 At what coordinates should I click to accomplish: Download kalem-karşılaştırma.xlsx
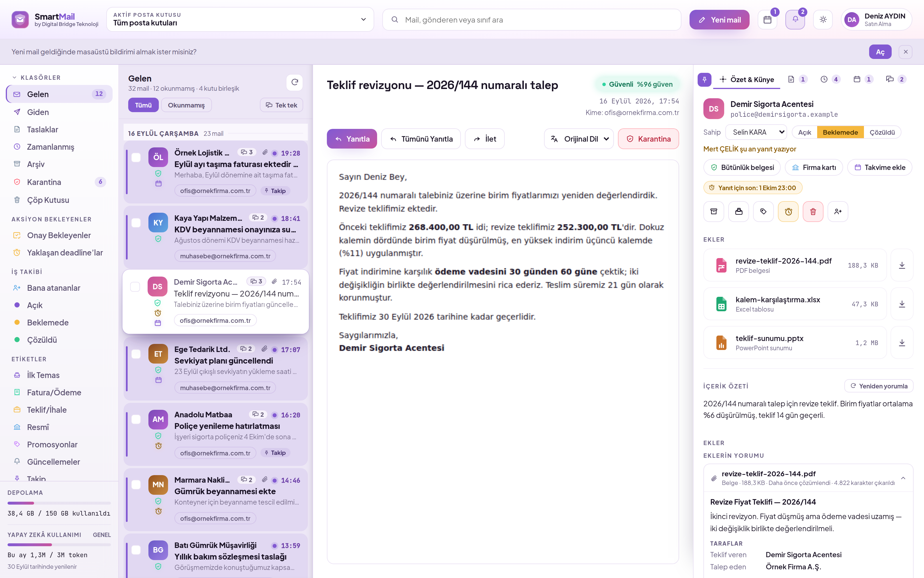click(x=902, y=304)
